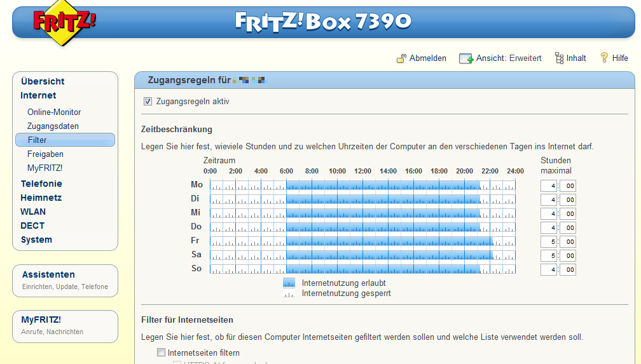Click Sa maximum minutes field
This screenshot has width=641, height=364.
click(568, 256)
